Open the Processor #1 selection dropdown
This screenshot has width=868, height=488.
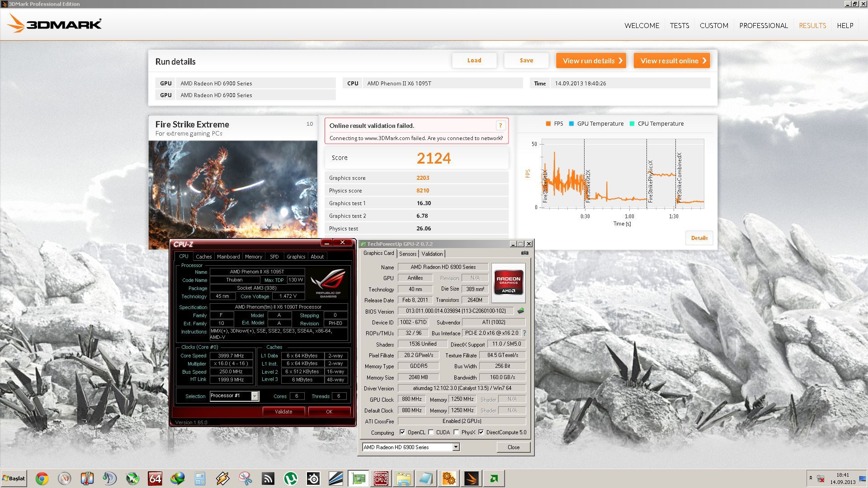click(255, 396)
